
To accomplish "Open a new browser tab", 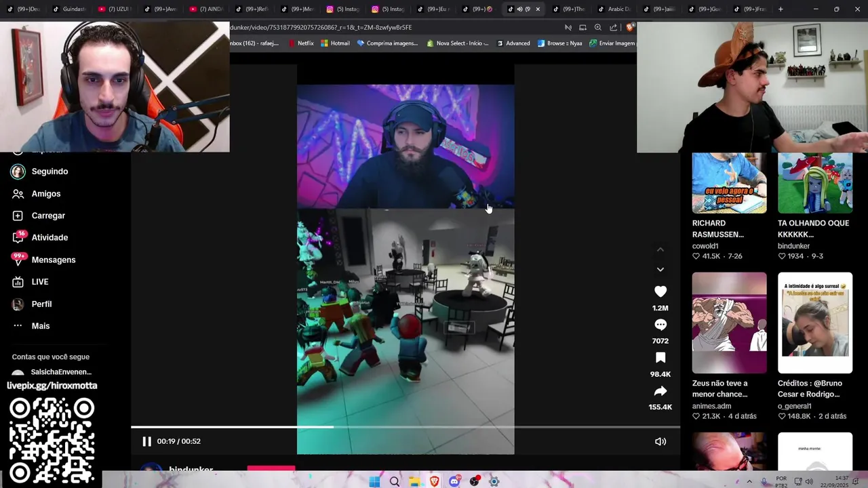I will coord(781,9).
